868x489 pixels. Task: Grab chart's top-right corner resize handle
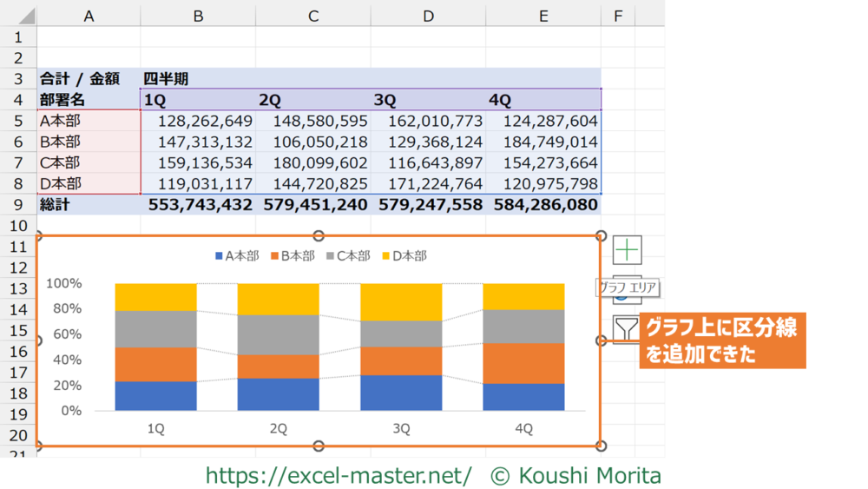click(601, 236)
